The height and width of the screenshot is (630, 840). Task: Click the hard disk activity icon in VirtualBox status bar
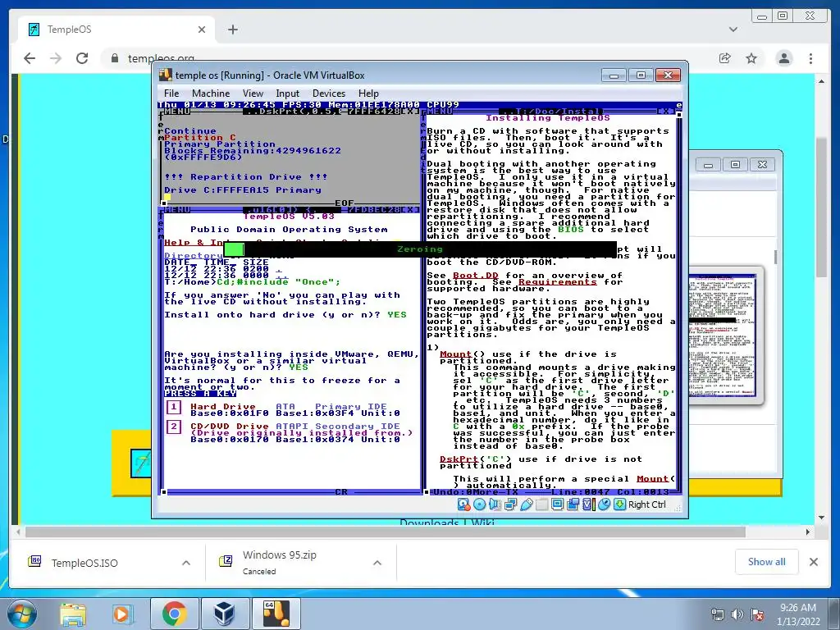click(464, 504)
